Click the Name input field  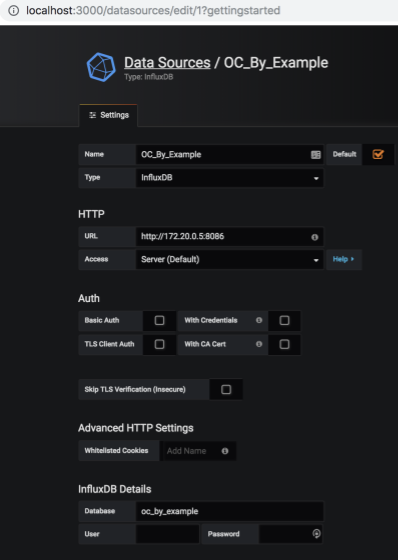click(x=230, y=154)
